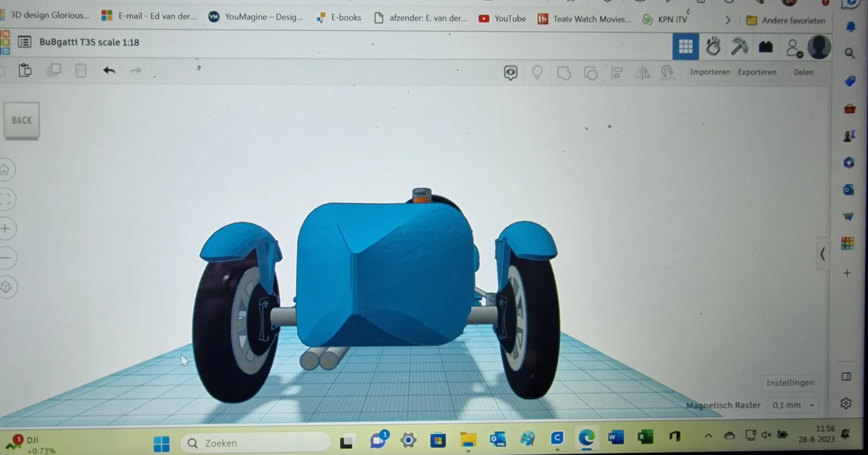Open the user profile avatar

point(819,47)
